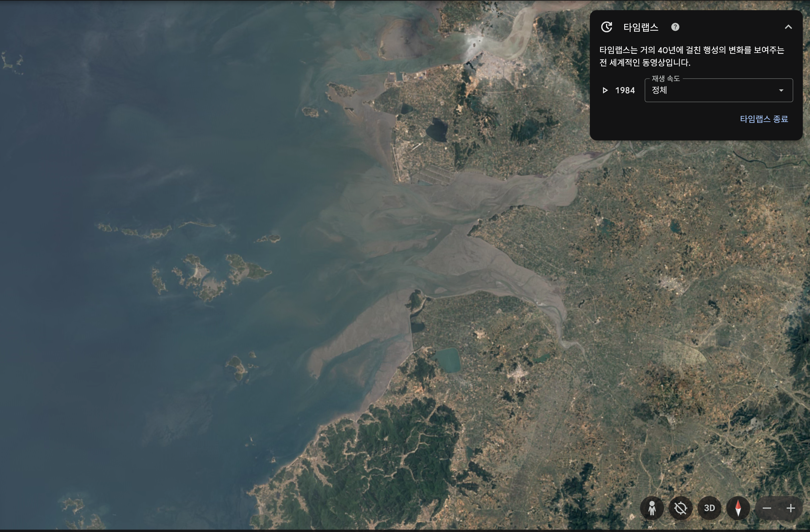Click the timelapse description text
Image resolution: width=810 pixels, height=532 pixels.
[692, 56]
